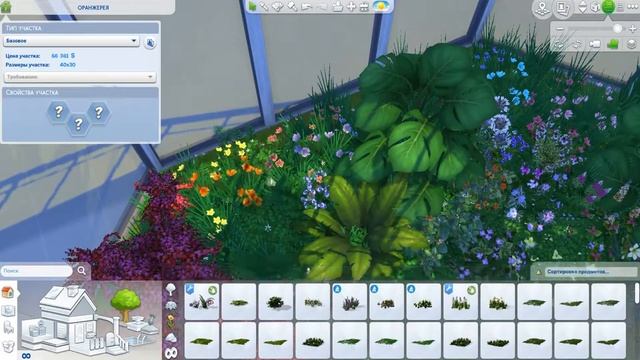
Task: Select dark round bush thumbnail
Action: pyautogui.click(x=276, y=302)
